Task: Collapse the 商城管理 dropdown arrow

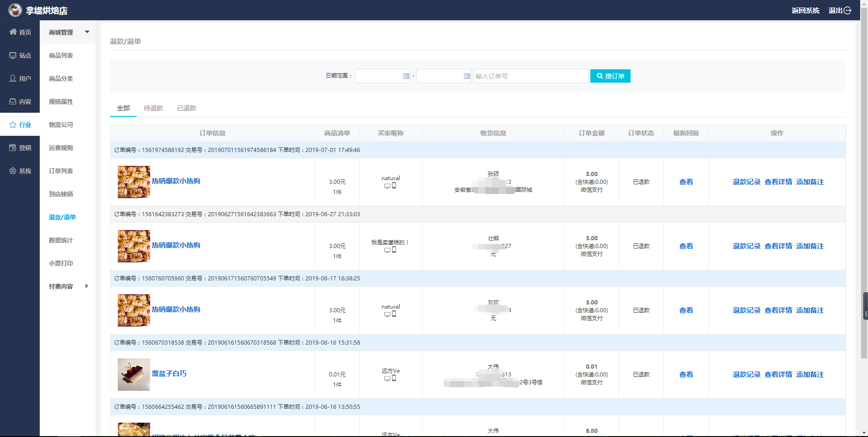Action: pyautogui.click(x=87, y=32)
